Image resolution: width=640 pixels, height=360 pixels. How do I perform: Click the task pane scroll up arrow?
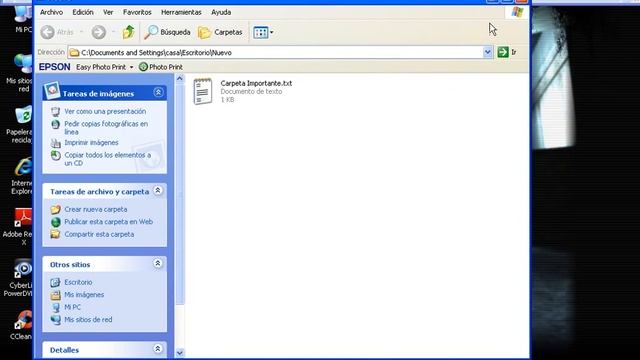[180, 78]
